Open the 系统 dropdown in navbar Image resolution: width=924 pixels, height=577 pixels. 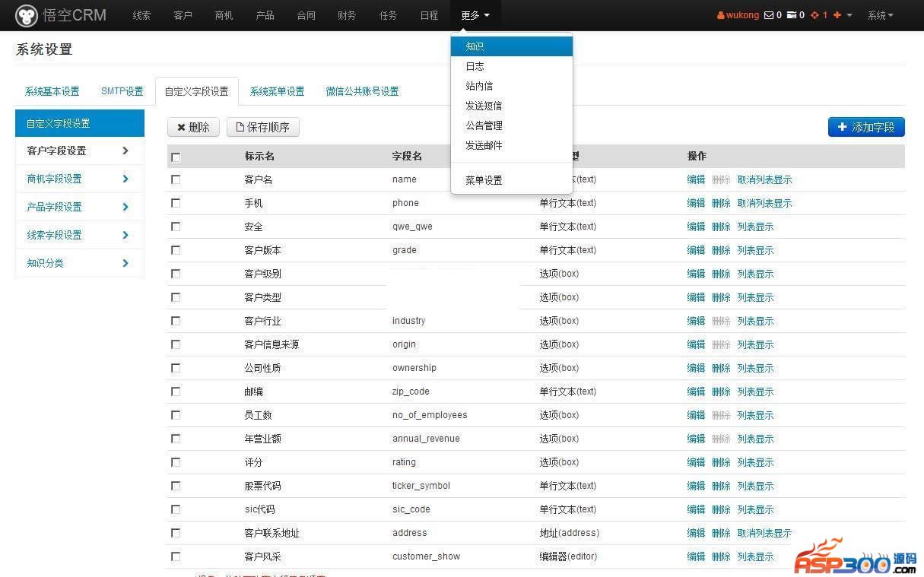pos(880,15)
